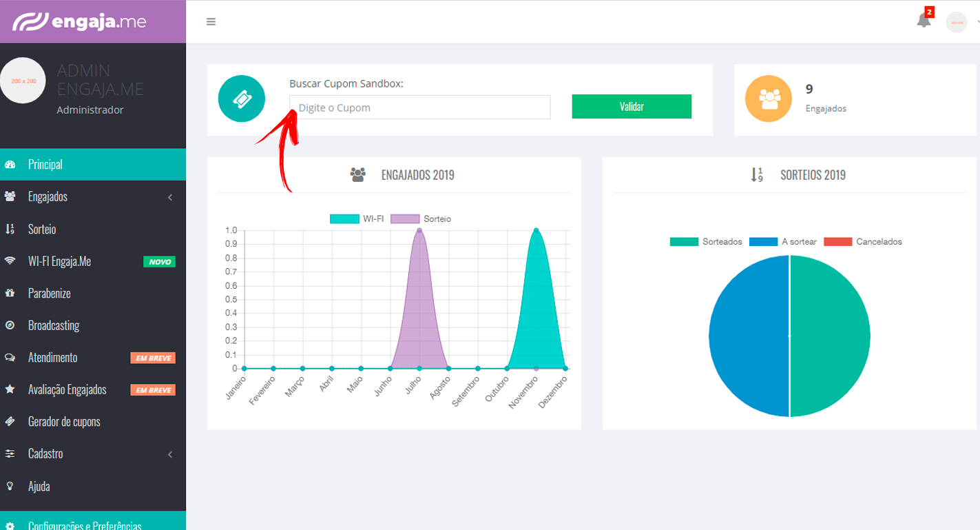Click the Parabenize gift icon
980x530 pixels.
point(10,293)
